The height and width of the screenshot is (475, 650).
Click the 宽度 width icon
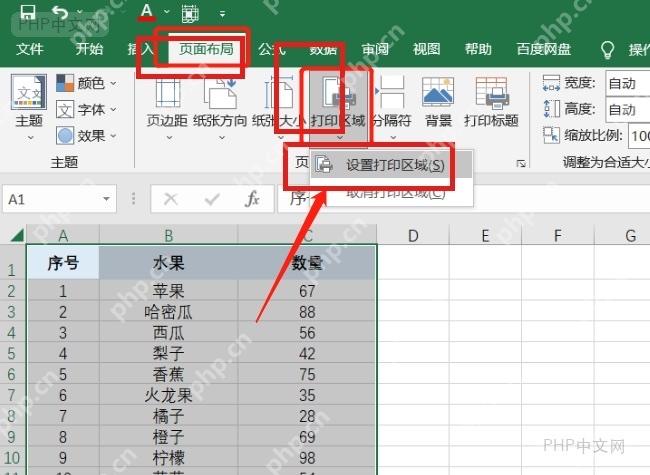tap(551, 83)
